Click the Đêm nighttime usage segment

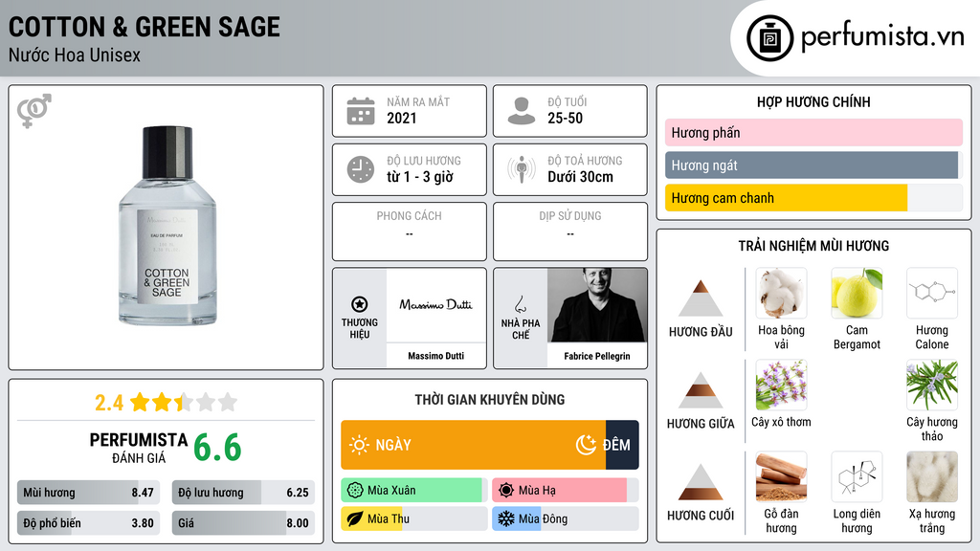point(622,445)
